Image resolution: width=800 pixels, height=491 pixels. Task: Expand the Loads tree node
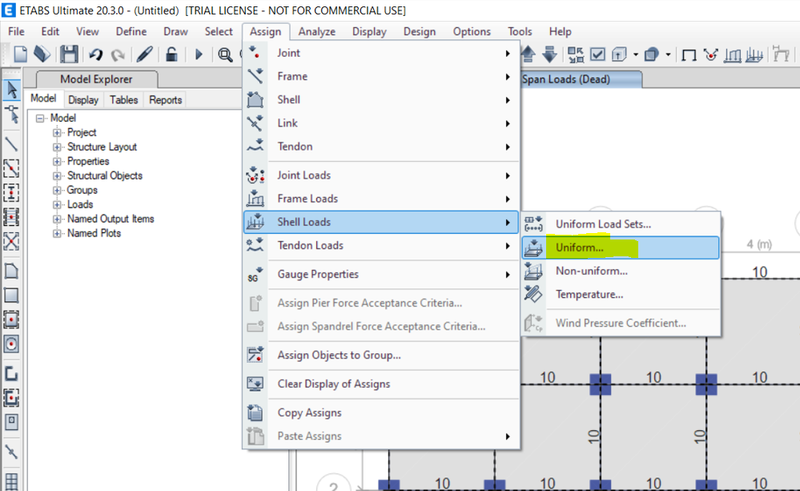pos(57,205)
